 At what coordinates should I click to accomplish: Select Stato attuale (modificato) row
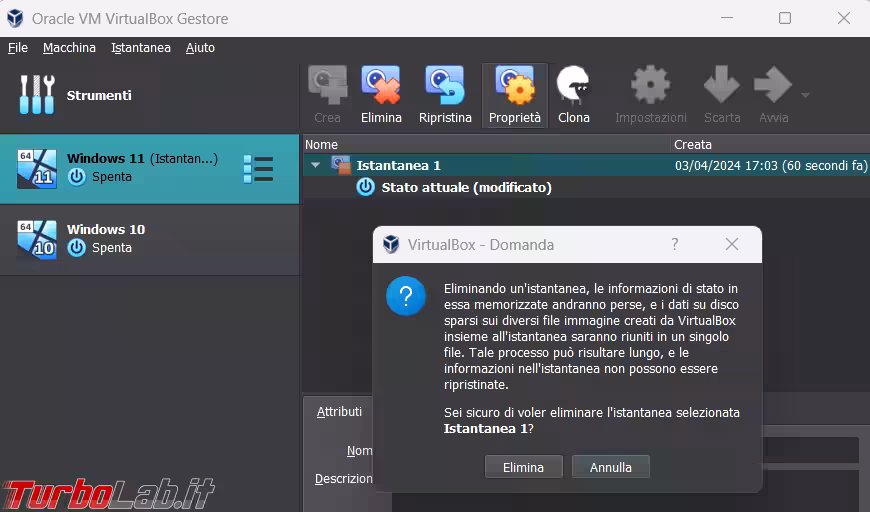[466, 187]
